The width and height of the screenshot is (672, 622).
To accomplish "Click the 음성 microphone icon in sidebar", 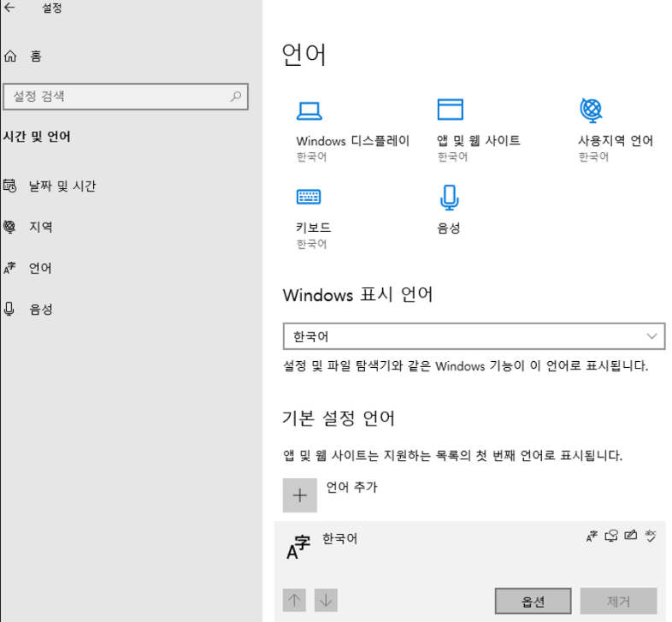I will click(x=9, y=309).
